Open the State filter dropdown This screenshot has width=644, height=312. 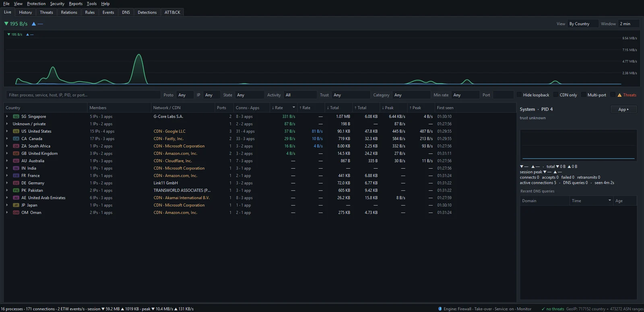coord(249,95)
